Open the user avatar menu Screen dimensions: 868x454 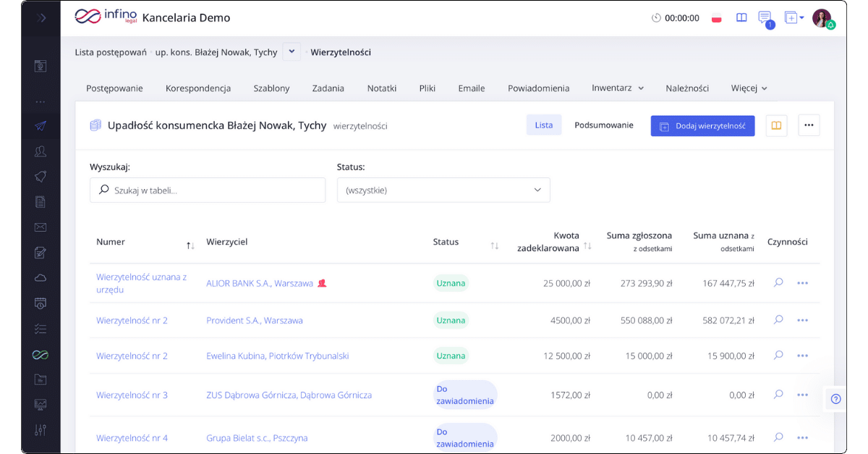[822, 19]
